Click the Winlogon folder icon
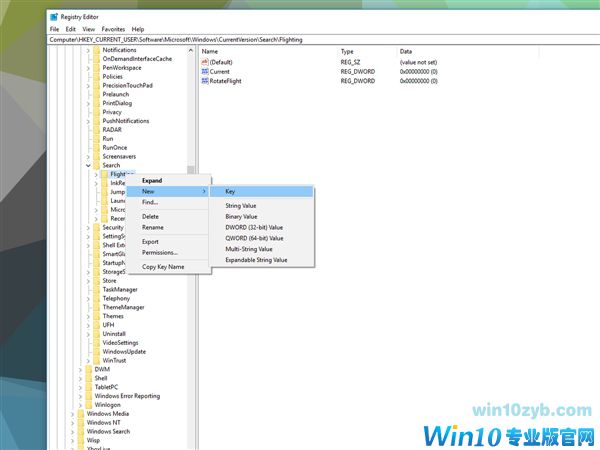600x450 pixels. (88, 405)
